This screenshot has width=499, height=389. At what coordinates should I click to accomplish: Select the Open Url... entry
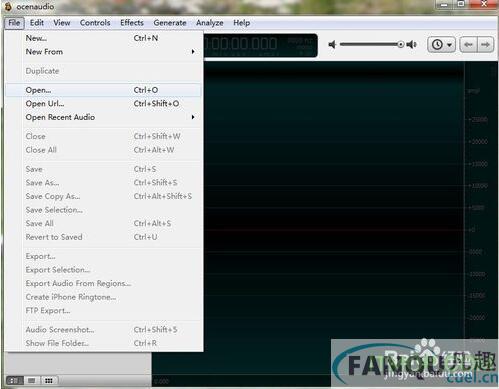click(103, 104)
